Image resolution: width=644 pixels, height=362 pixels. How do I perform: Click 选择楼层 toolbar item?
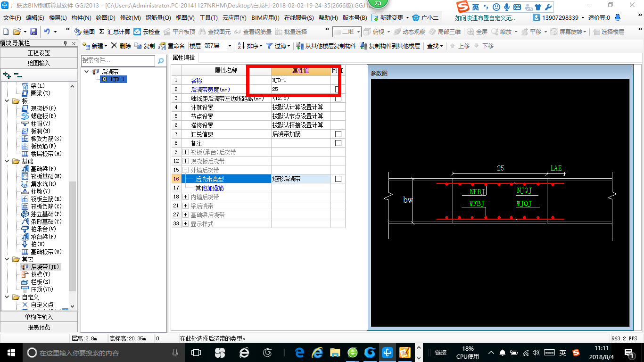coord(609,32)
